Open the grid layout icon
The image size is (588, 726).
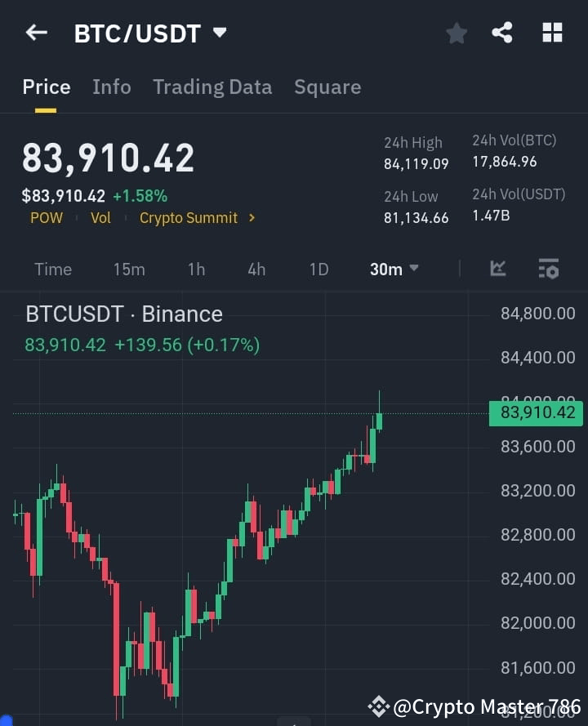[x=552, y=33]
